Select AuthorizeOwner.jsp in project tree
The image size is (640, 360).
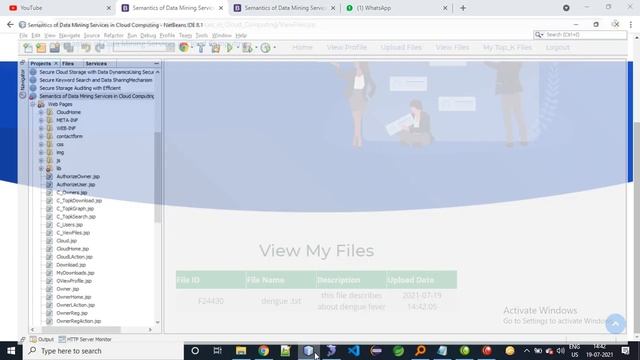[78, 177]
